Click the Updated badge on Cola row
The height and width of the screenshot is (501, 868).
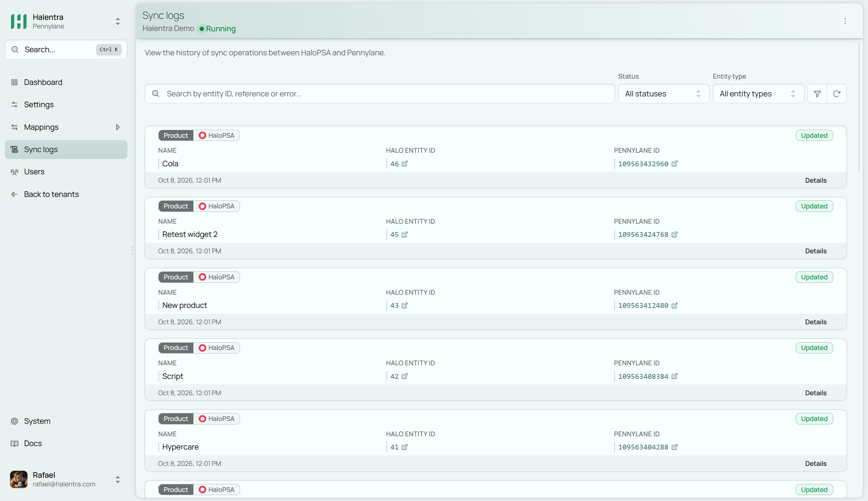tap(814, 135)
